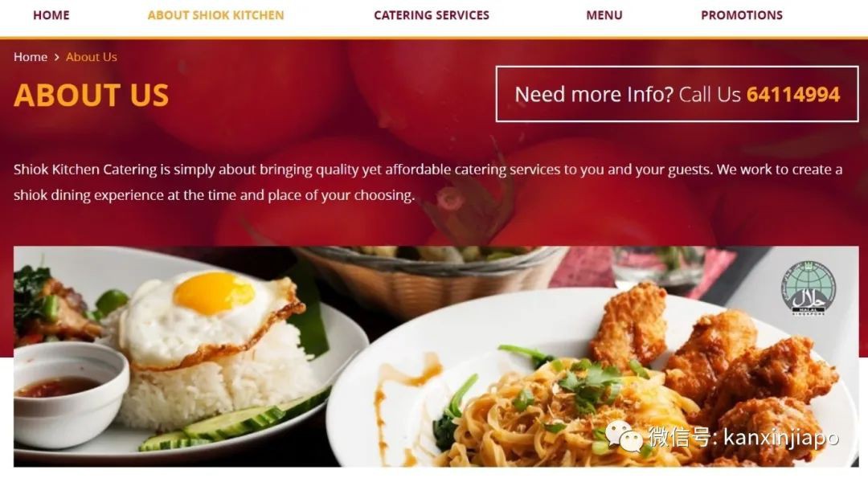Open the HOME navigation menu item

(x=51, y=15)
